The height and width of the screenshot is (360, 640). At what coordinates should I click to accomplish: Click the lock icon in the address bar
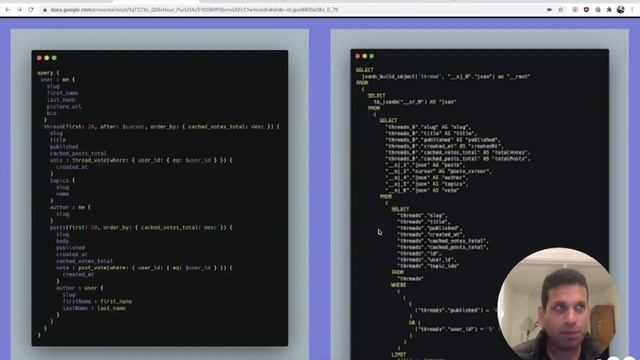point(45,10)
